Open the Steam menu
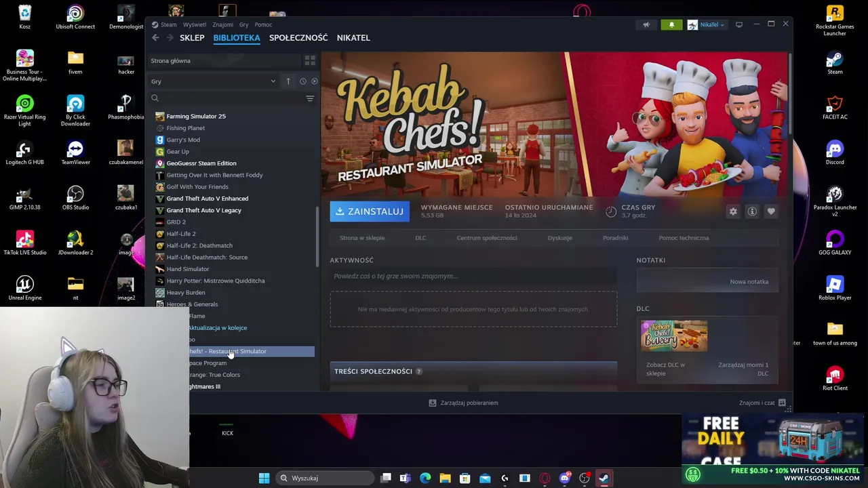This screenshot has height=488, width=868. click(x=168, y=24)
